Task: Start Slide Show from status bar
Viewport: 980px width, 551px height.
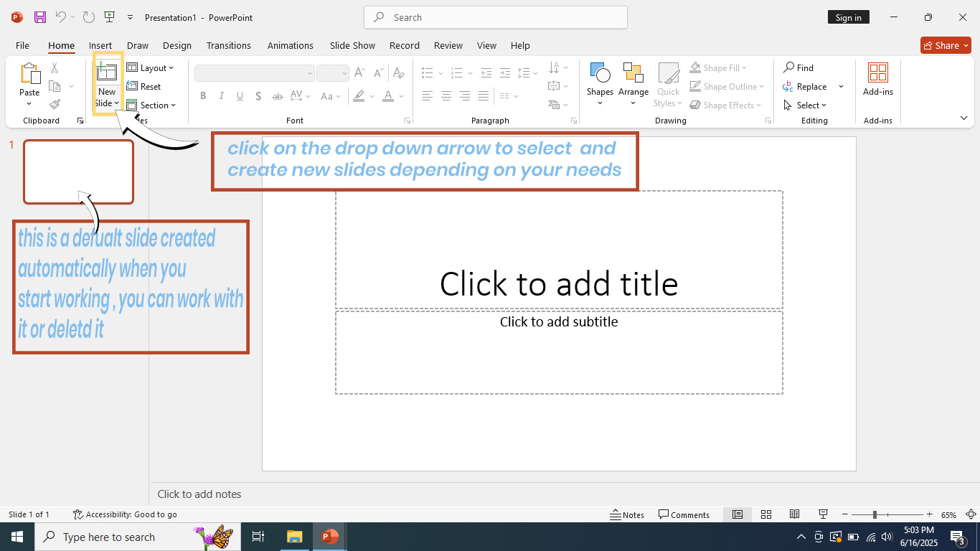Action: 823,514
